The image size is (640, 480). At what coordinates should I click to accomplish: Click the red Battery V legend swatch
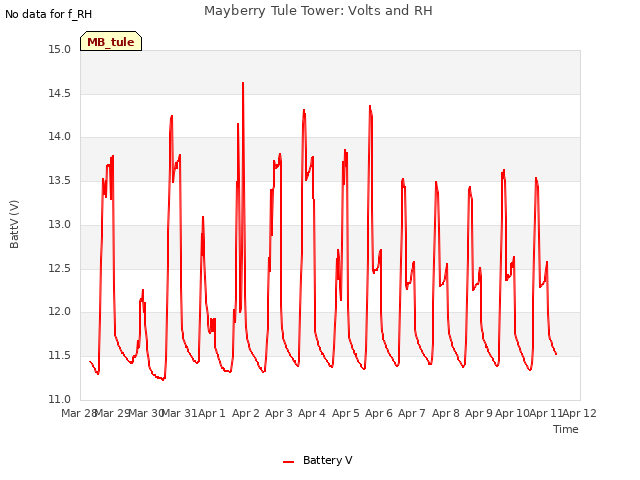(289, 462)
